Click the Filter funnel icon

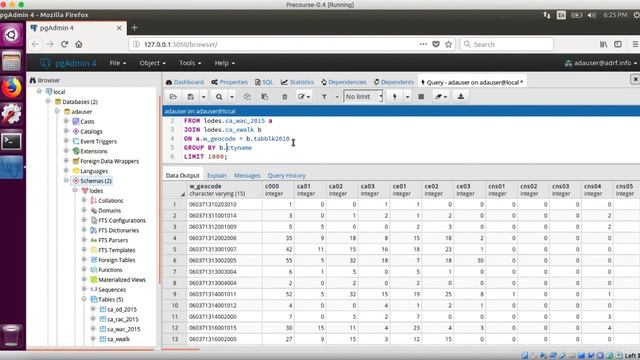point(324,97)
